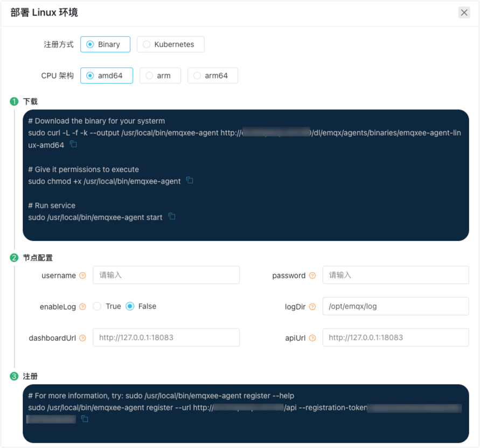Focus the username input field

tap(166, 275)
